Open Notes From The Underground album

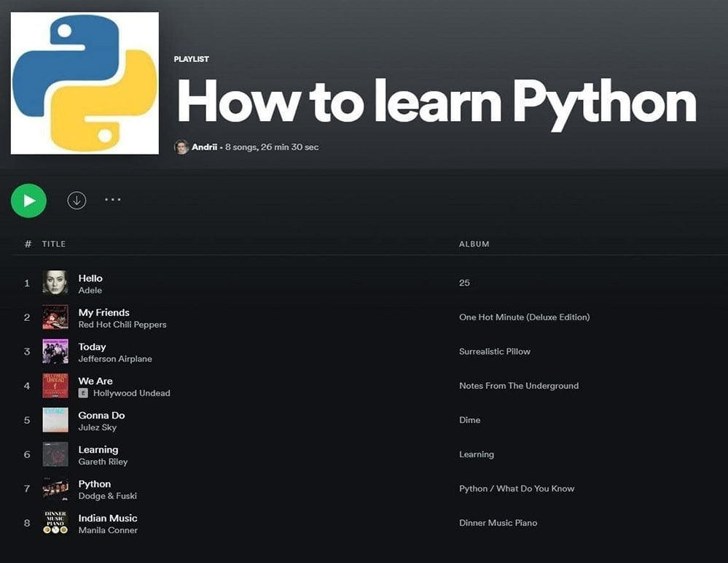pyautogui.click(x=519, y=386)
